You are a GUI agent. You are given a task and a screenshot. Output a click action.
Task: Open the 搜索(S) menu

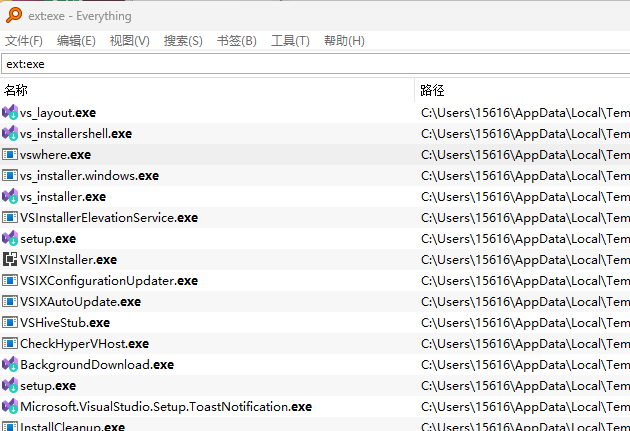pyautogui.click(x=183, y=41)
